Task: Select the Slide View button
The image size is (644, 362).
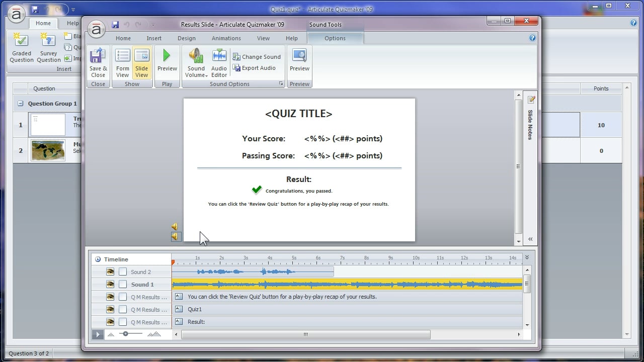Action: pos(142,63)
